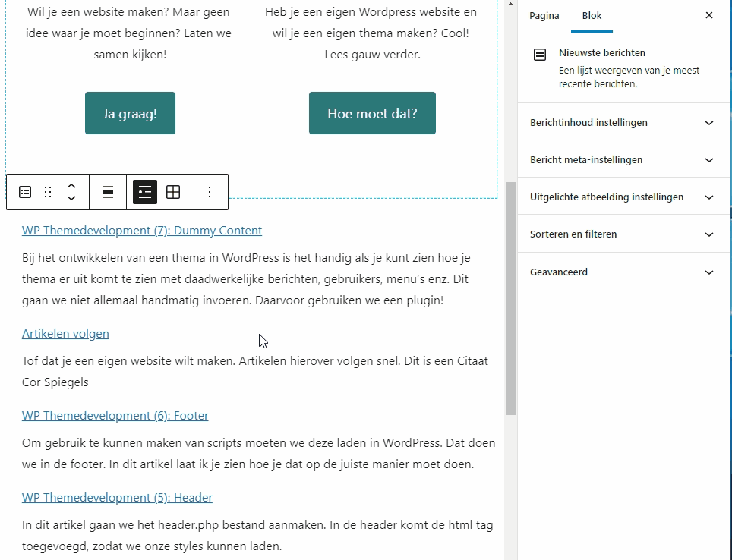Click the block drag handle icon
This screenshot has width=732, height=560.
point(48,192)
